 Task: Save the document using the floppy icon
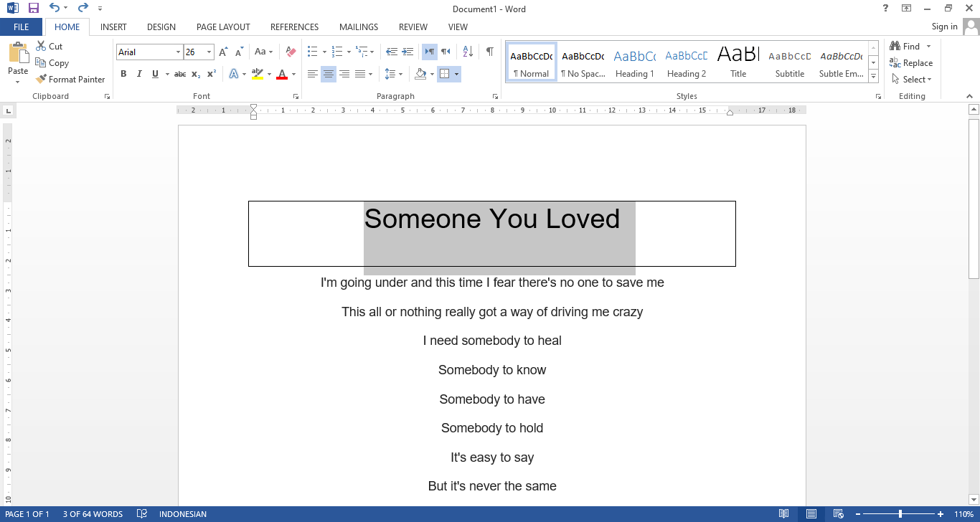34,9
